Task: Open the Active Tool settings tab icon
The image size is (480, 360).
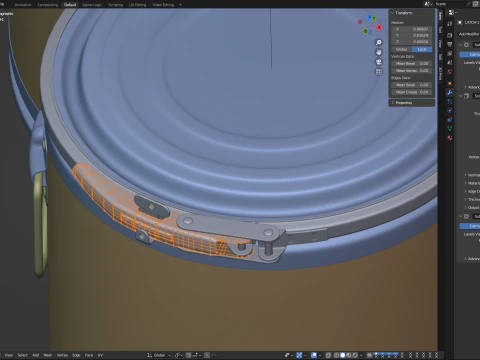Action: click(x=450, y=24)
